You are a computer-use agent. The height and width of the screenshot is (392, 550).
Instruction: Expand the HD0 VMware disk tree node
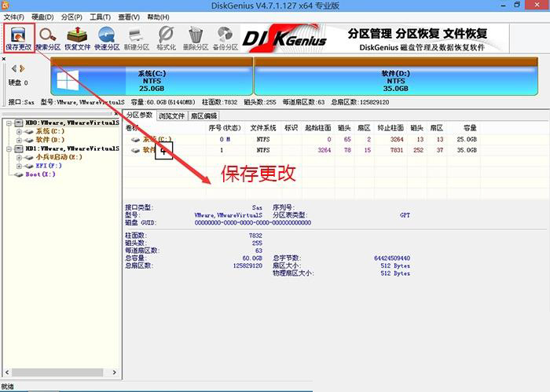[8, 123]
